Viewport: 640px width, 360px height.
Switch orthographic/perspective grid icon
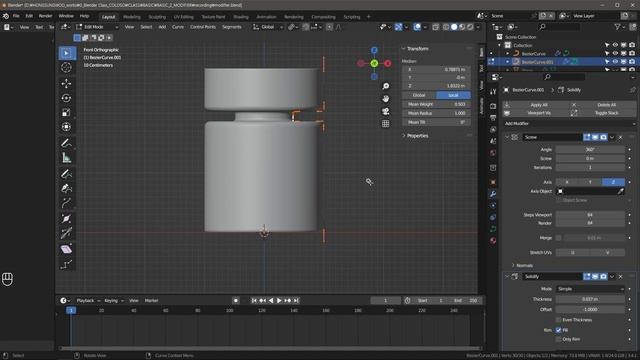pos(386,124)
